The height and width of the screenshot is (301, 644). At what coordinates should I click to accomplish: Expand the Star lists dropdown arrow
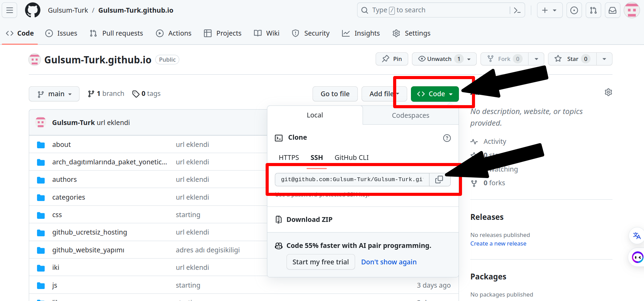(x=604, y=59)
